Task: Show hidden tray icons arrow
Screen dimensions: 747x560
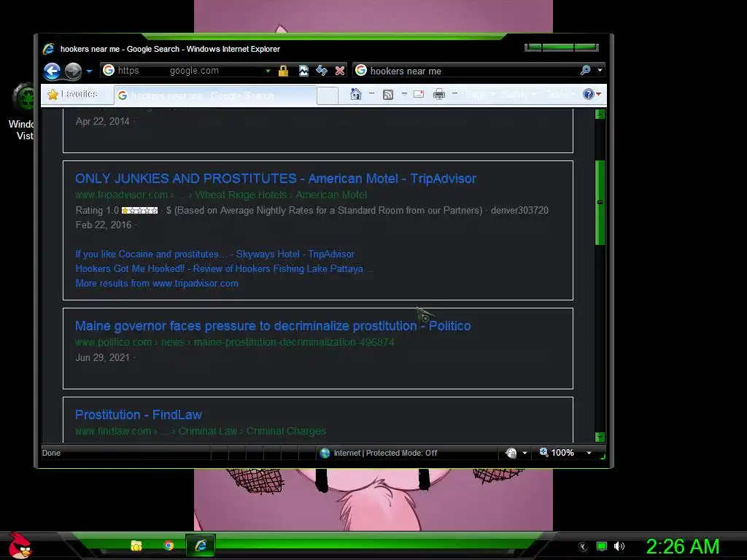Action: tap(583, 547)
